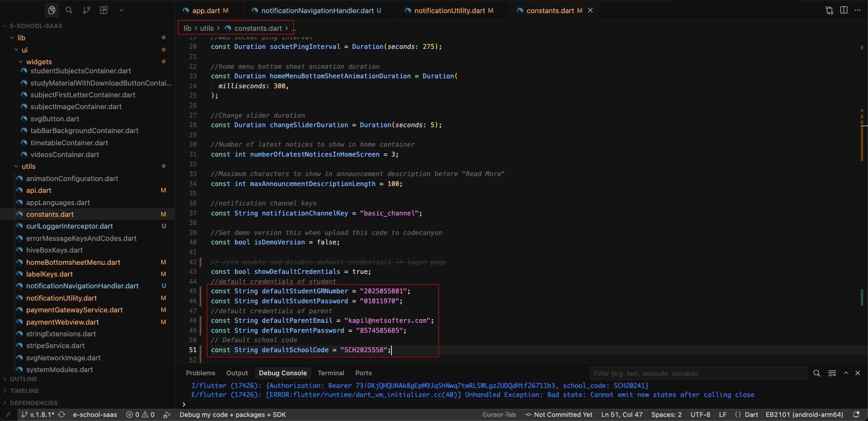The image size is (868, 421).
Task: Click the utils breadcrumb above the editor
Action: click(206, 28)
